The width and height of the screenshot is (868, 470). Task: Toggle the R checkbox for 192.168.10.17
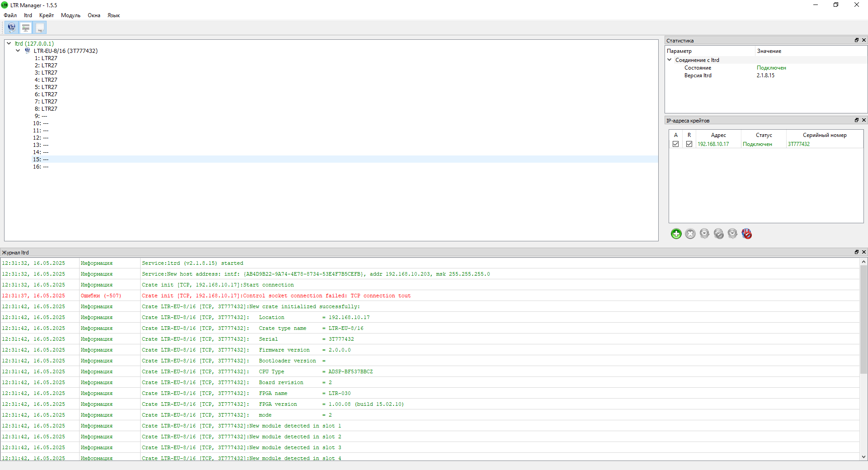click(689, 144)
